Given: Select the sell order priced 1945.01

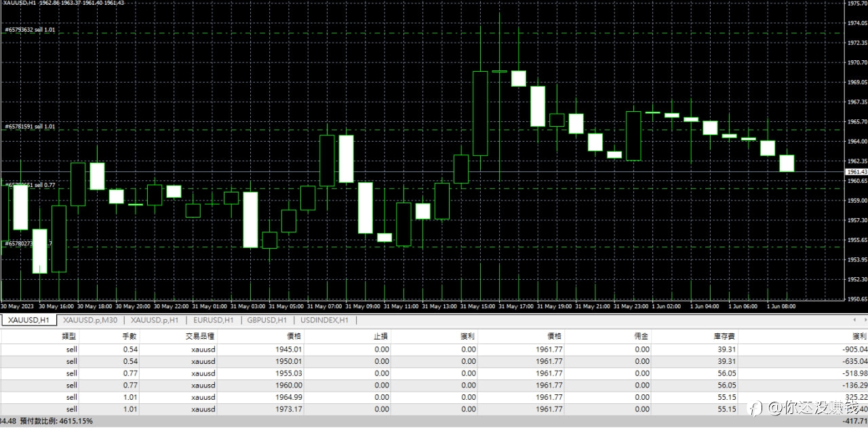Looking at the screenshot, I should tap(434, 350).
